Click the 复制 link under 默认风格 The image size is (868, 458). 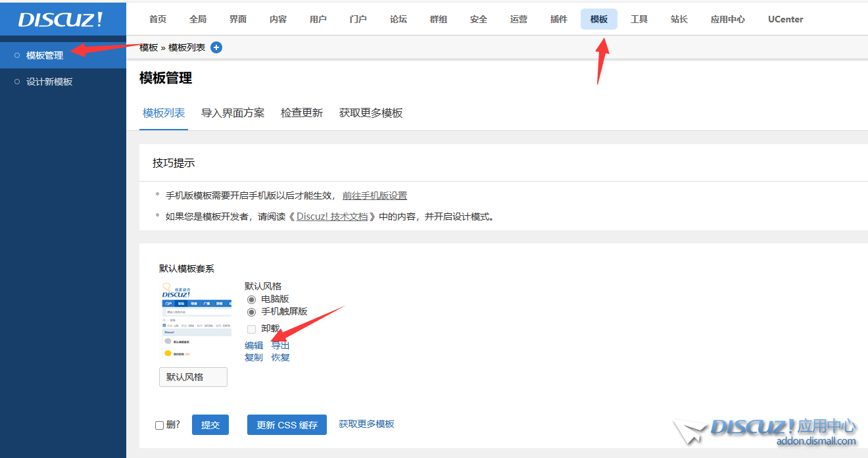pos(254,357)
